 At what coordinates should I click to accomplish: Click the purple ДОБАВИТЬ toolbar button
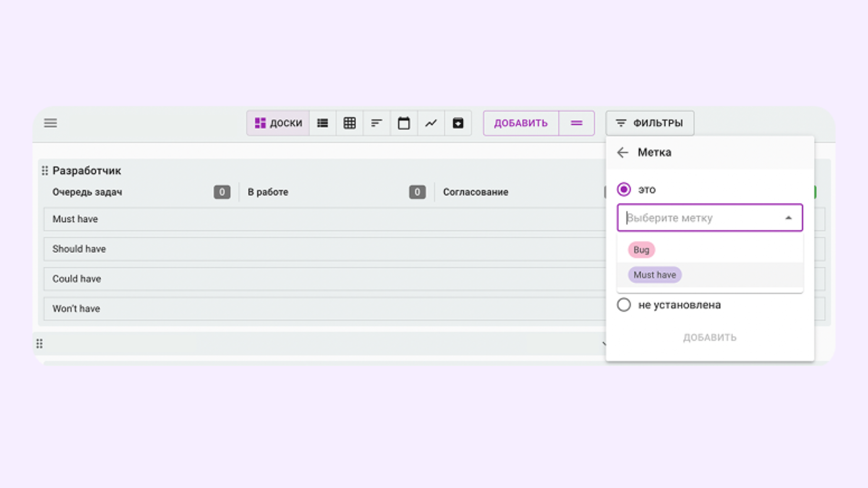click(x=521, y=123)
